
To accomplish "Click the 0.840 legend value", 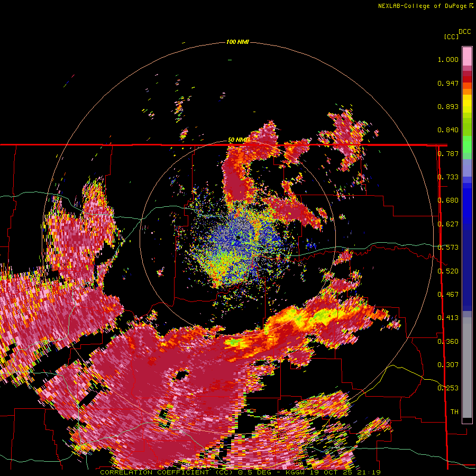I will [x=448, y=130].
